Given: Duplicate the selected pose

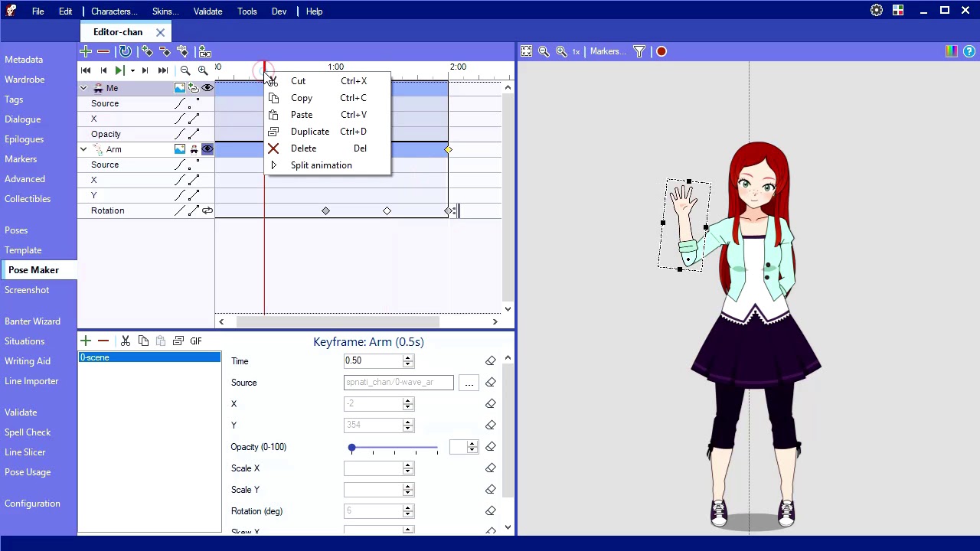Looking at the screenshot, I should [x=178, y=341].
